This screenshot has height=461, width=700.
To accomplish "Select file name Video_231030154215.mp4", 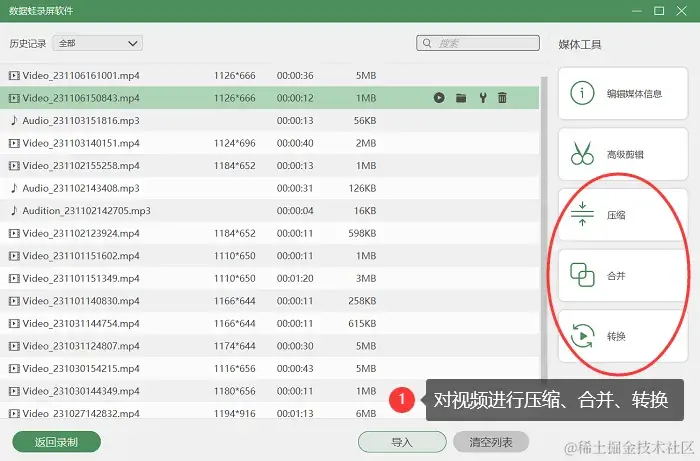I will [81, 369].
